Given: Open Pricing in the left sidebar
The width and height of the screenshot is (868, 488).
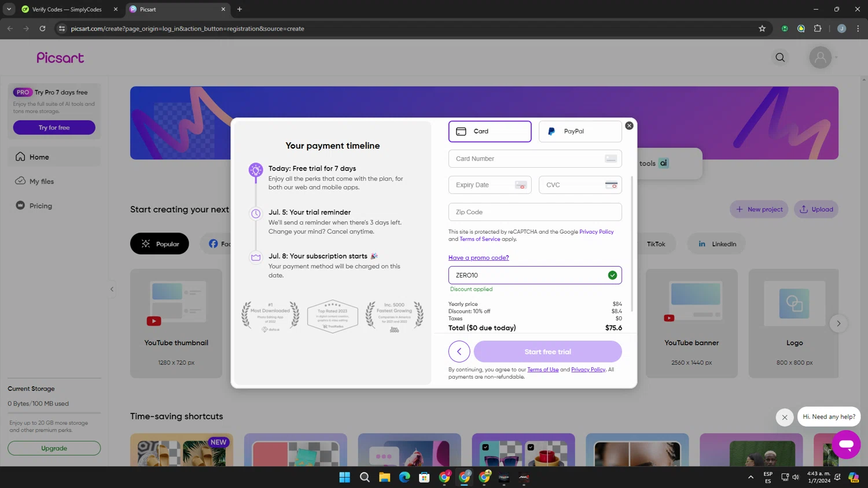Looking at the screenshot, I should [x=41, y=206].
